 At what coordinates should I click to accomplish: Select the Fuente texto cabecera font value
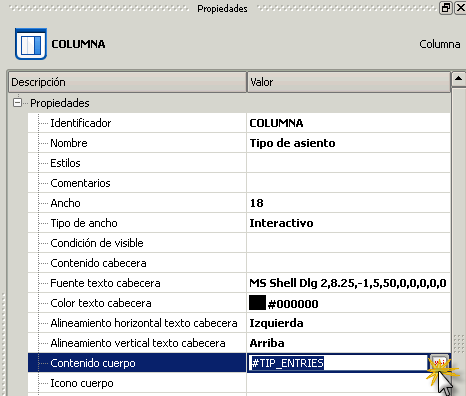point(348,283)
